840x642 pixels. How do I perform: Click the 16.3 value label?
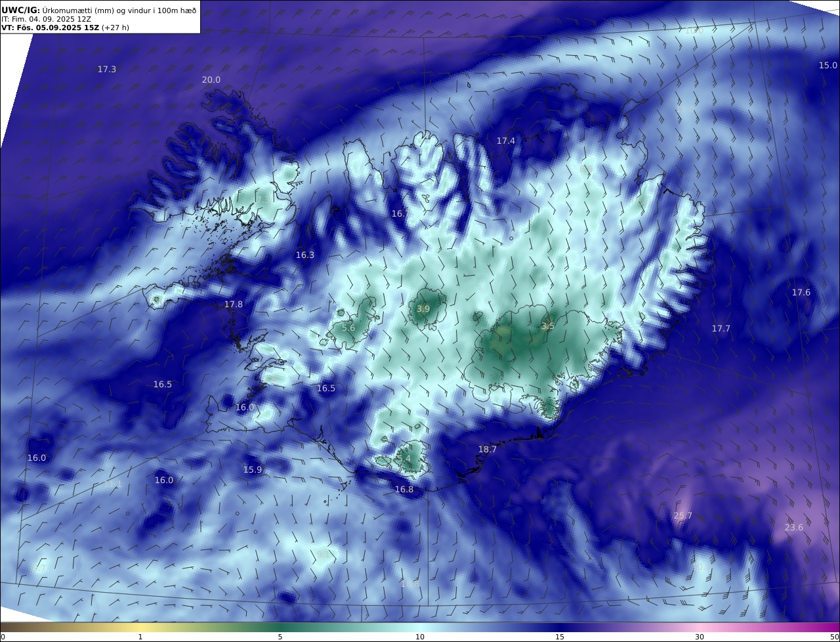click(305, 255)
